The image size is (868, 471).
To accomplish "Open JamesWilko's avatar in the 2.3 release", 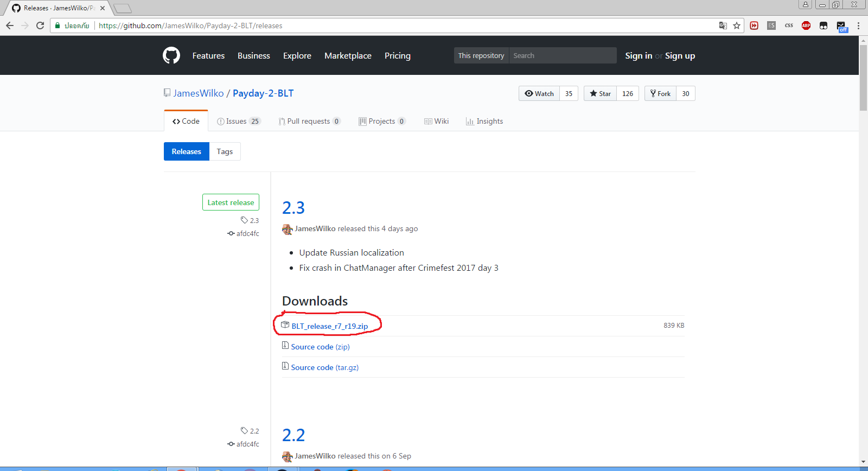I will (288, 229).
